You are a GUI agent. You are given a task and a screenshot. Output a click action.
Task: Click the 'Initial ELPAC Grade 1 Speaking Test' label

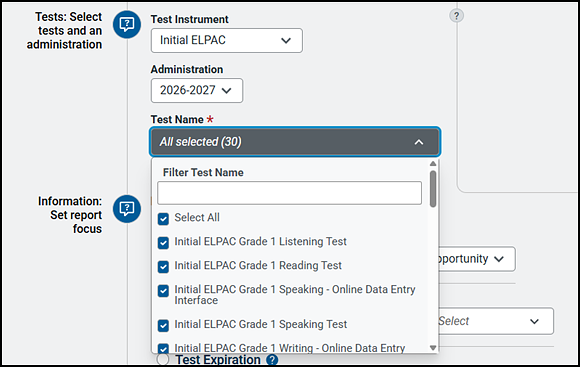[x=260, y=324]
